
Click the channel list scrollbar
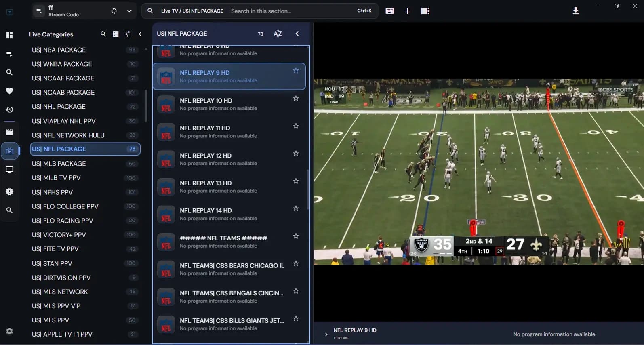click(x=308, y=189)
